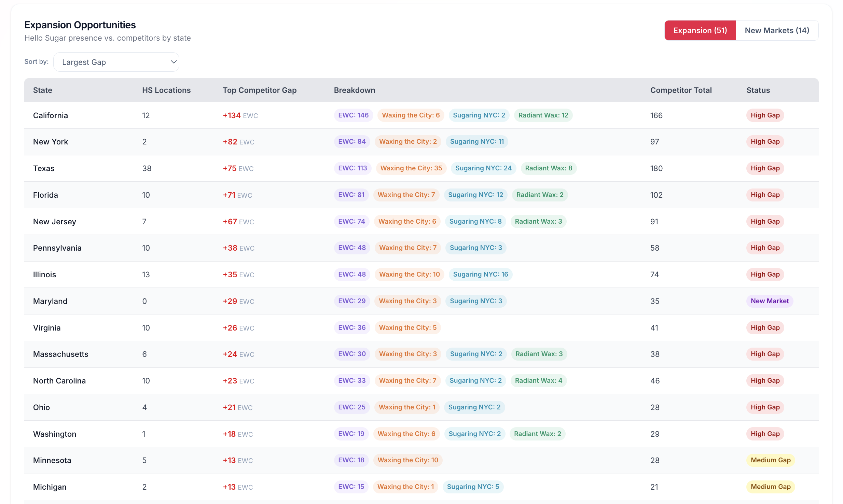Viewport: 843px width, 504px height.
Task: Click Ohio's High Gap status badge
Action: click(765, 407)
